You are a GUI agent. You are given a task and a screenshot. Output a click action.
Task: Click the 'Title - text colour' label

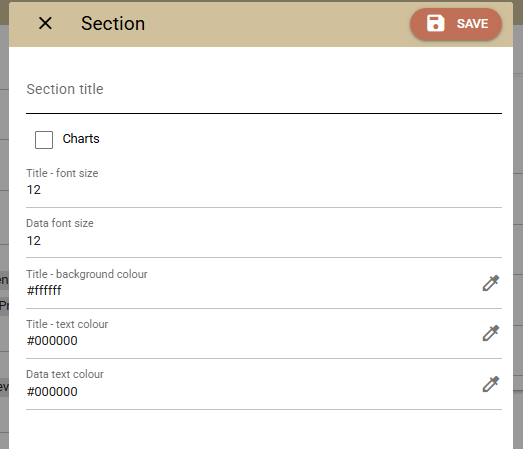67,324
